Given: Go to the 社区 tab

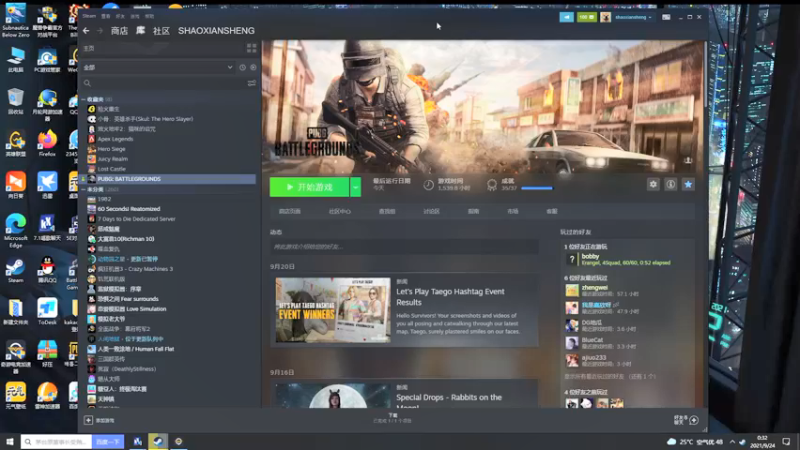Looking at the screenshot, I should point(161,31).
